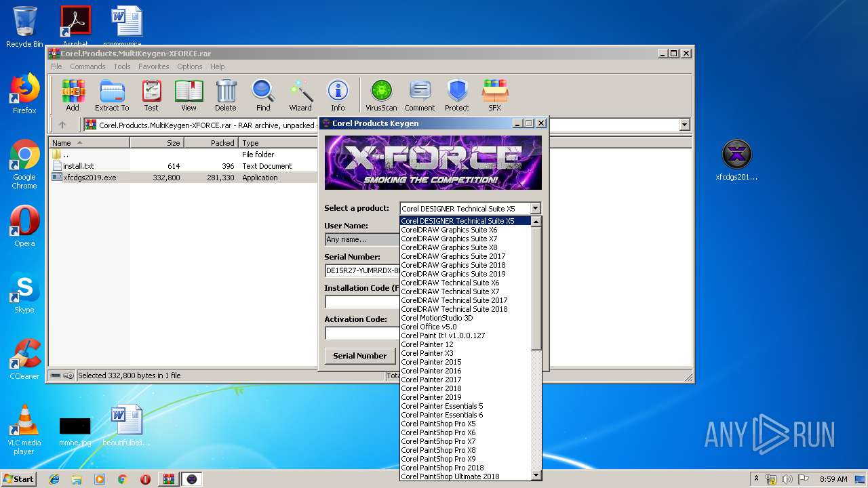The width and height of the screenshot is (868, 488).
Task: Click the Test archive icon
Action: pyautogui.click(x=151, y=95)
